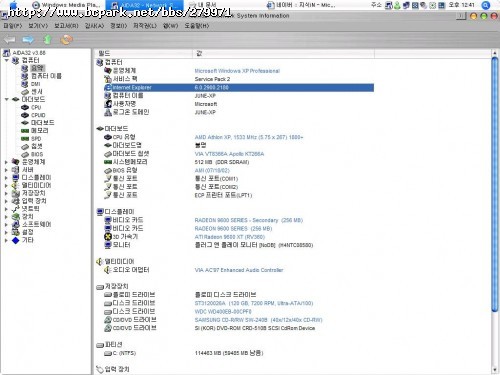
Task: Select the Service Pack 2 value
Action: [x=212, y=79]
